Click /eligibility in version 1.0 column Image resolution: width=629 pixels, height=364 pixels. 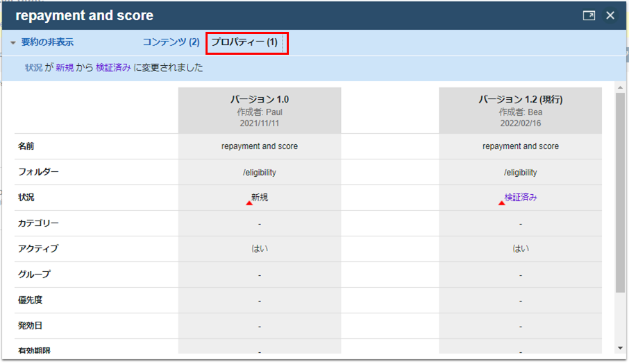coord(260,172)
